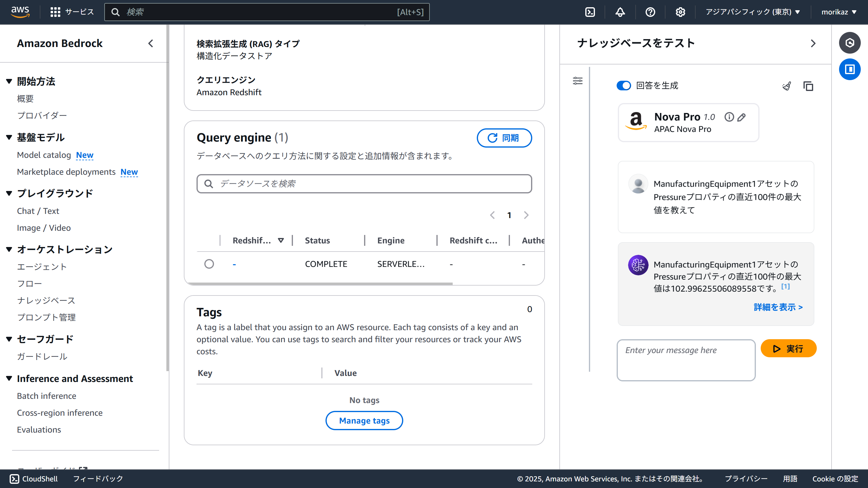This screenshot has height=488, width=868.
Task: Open Chat / Text playground menu item
Action: point(38,211)
